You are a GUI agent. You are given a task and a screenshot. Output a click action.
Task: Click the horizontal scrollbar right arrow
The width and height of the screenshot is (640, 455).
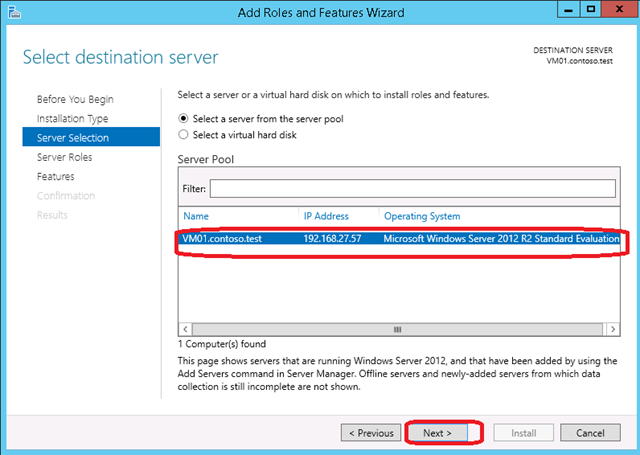(613, 329)
